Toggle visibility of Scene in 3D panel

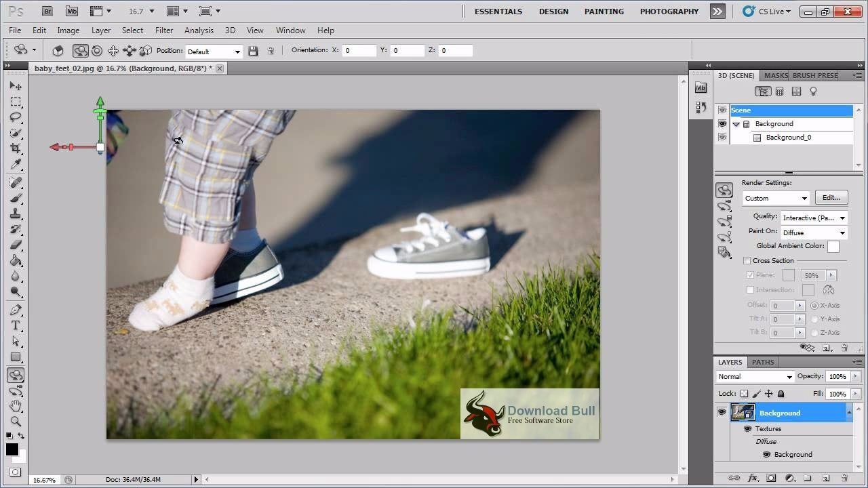722,110
